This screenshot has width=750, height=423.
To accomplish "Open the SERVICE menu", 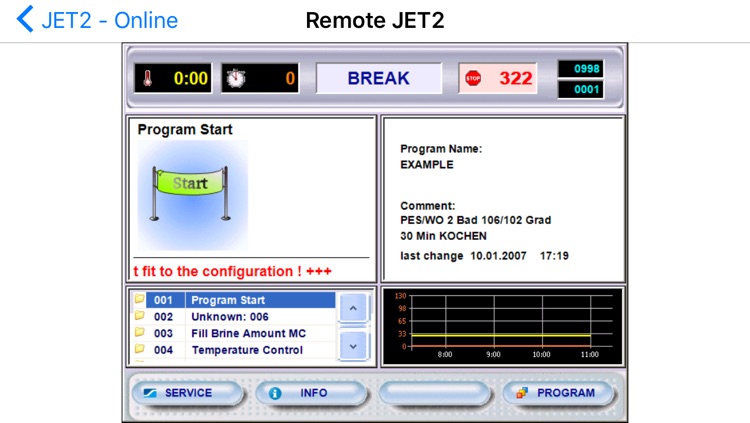I will tap(188, 393).
